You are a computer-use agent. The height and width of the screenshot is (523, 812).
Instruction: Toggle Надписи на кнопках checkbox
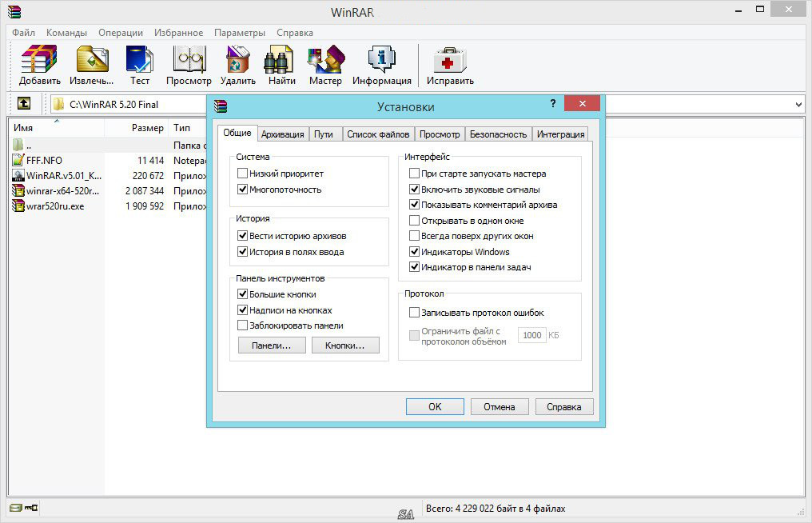(x=242, y=310)
